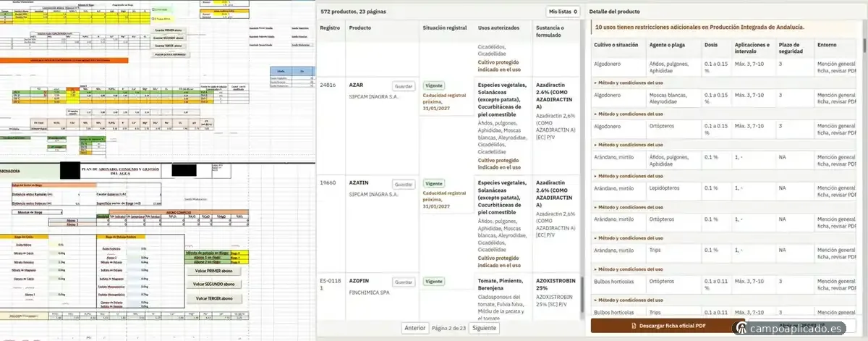Click the Aplicaciones e intervalo column header

pos(752,48)
